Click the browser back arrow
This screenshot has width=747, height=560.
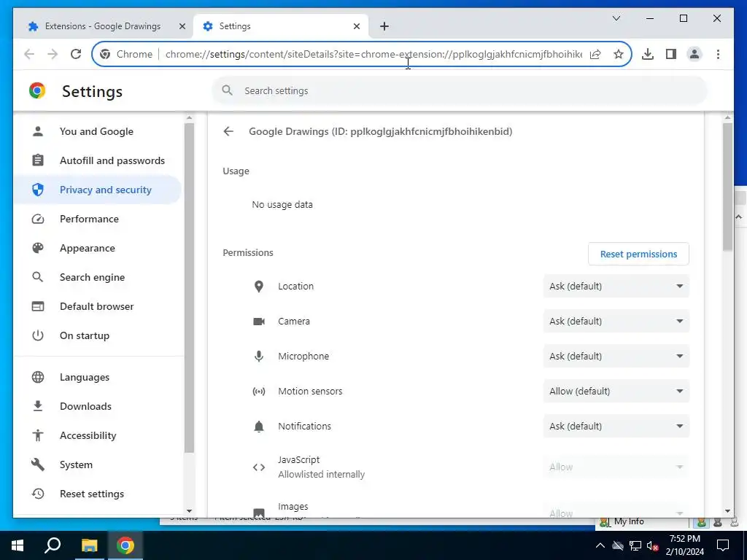click(29, 54)
